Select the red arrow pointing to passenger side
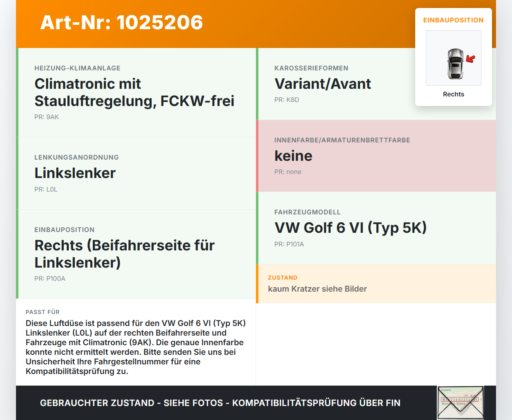 470,59
